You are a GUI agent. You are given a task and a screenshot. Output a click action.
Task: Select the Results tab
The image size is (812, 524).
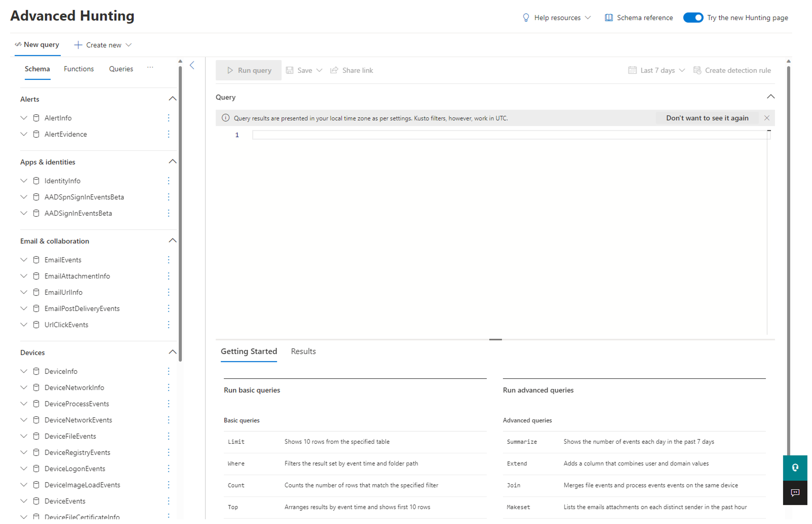pos(303,350)
